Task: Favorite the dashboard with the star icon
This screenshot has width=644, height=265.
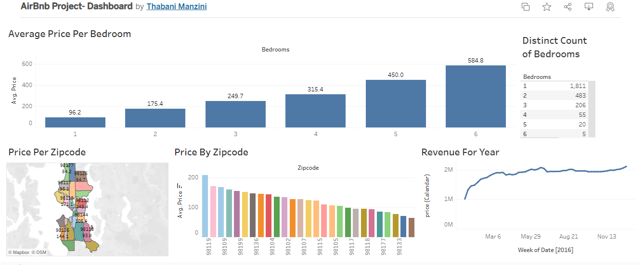Action: click(547, 7)
